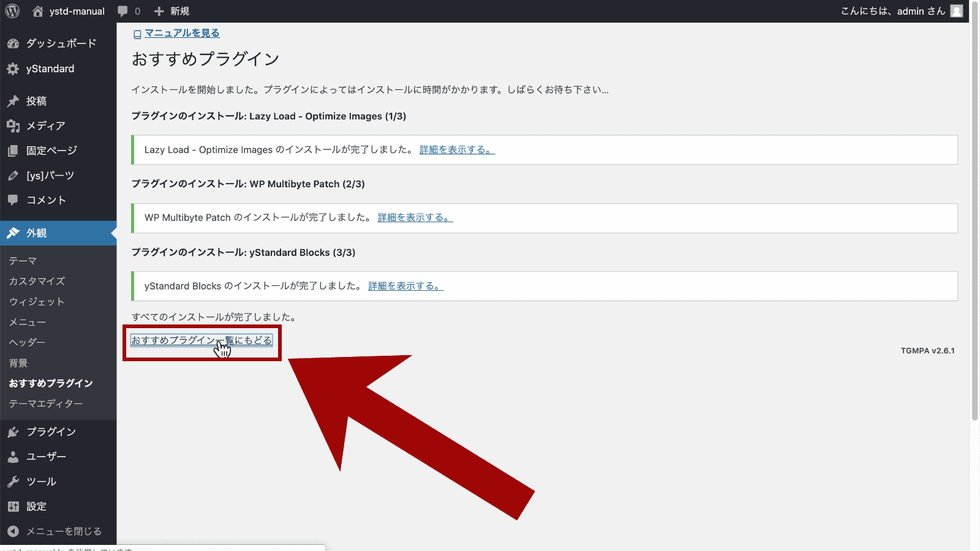This screenshot has height=551, width=980.
Task: Click the ダッシュボード gauge icon
Action: click(13, 43)
